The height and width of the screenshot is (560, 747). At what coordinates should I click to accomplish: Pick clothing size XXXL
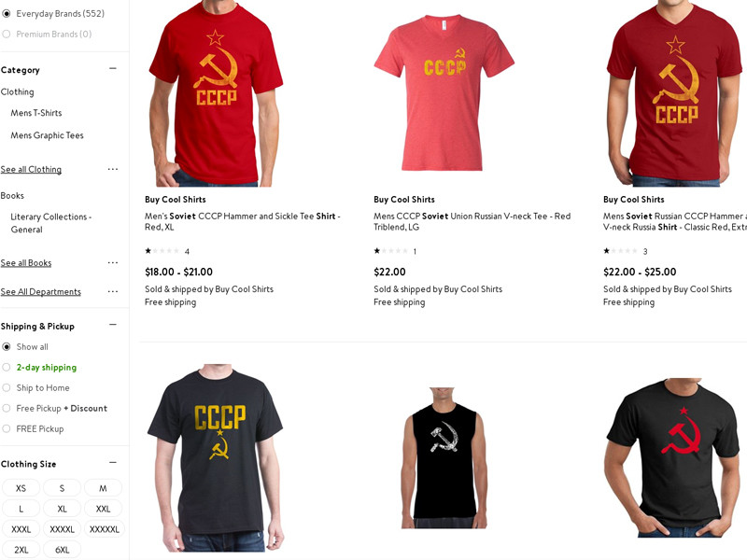click(x=21, y=529)
